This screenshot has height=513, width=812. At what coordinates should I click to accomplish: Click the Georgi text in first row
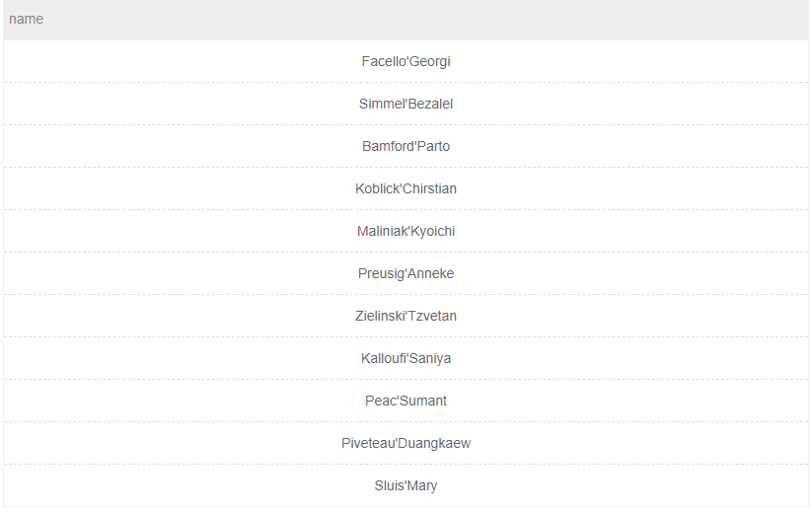tap(430, 61)
